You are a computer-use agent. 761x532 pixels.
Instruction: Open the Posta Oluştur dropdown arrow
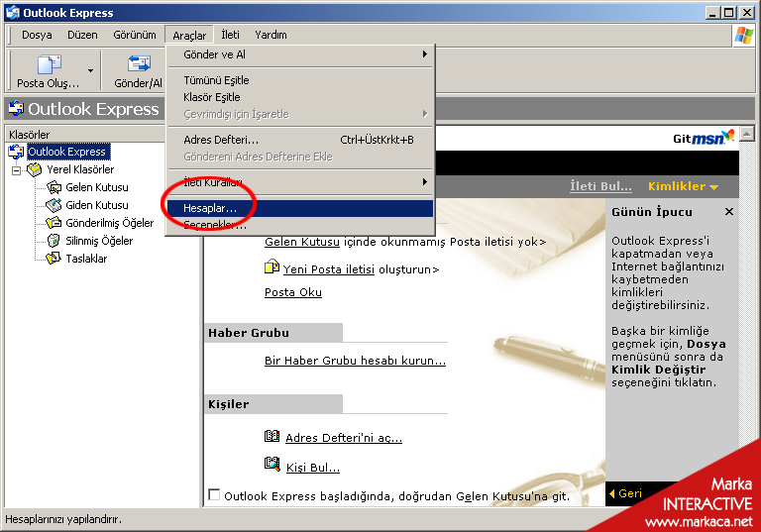coord(91,71)
